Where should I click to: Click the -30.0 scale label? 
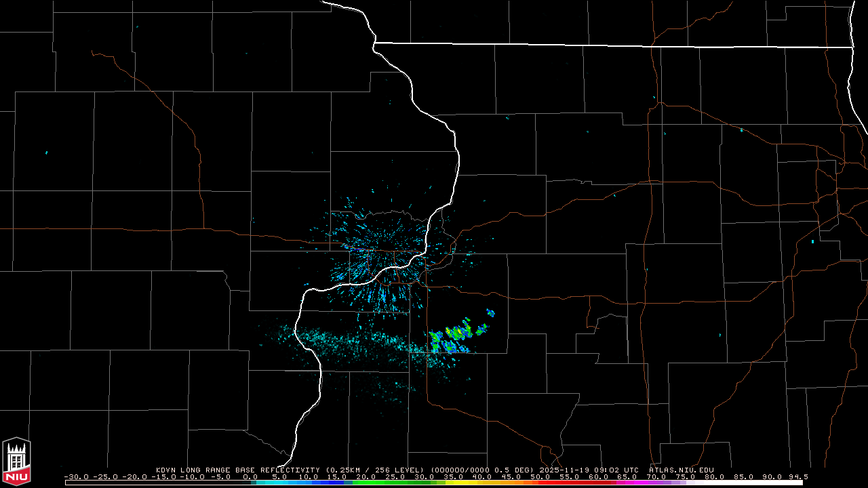[76, 476]
